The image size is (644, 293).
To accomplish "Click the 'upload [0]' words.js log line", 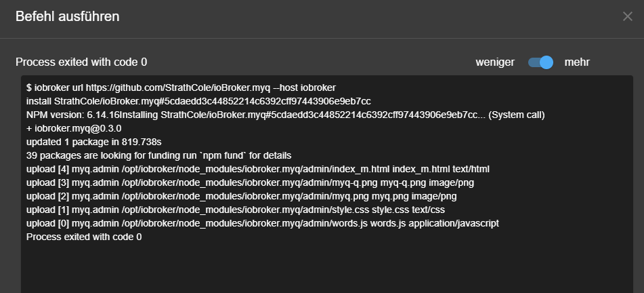I will pos(263,223).
